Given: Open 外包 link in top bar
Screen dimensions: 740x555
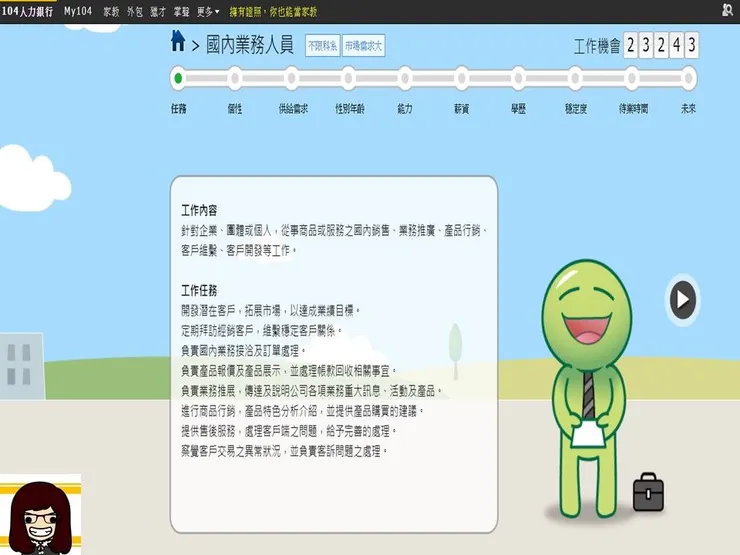Looking at the screenshot, I should pyautogui.click(x=135, y=12).
